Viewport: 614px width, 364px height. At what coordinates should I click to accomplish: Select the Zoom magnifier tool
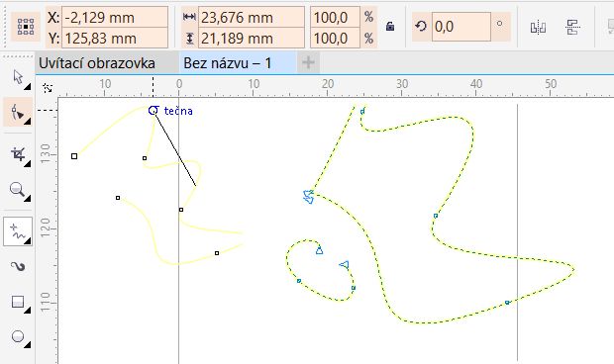click(17, 190)
